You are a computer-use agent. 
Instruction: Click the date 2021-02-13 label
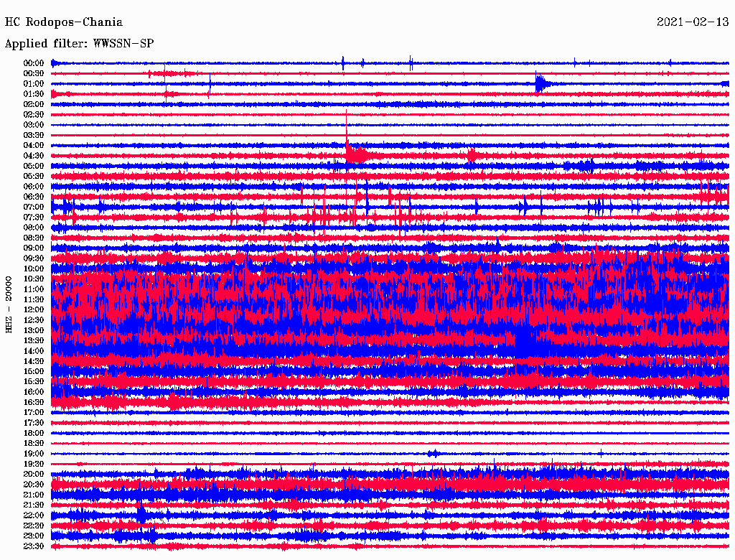(693, 22)
